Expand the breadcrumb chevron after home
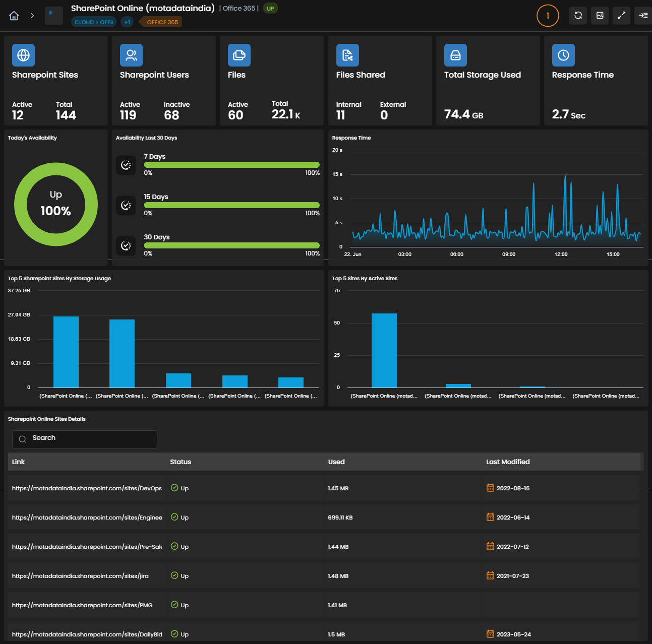Image resolution: width=652 pixels, height=644 pixels. 32,16
